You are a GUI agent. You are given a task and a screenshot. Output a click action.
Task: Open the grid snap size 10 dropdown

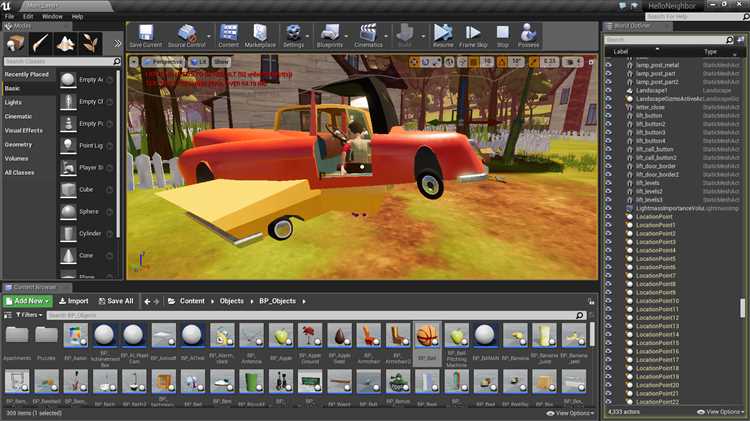coord(486,62)
